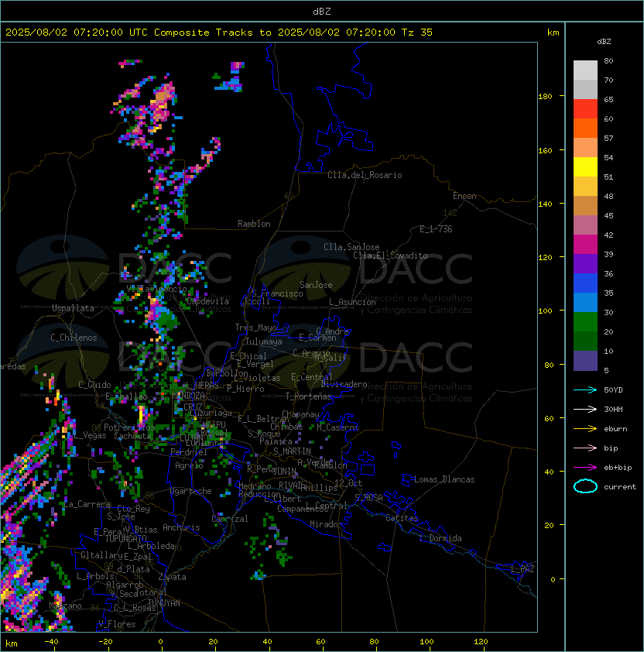Click the 'Carrizal' map label
This screenshot has height=652, width=644.
pyautogui.click(x=230, y=519)
